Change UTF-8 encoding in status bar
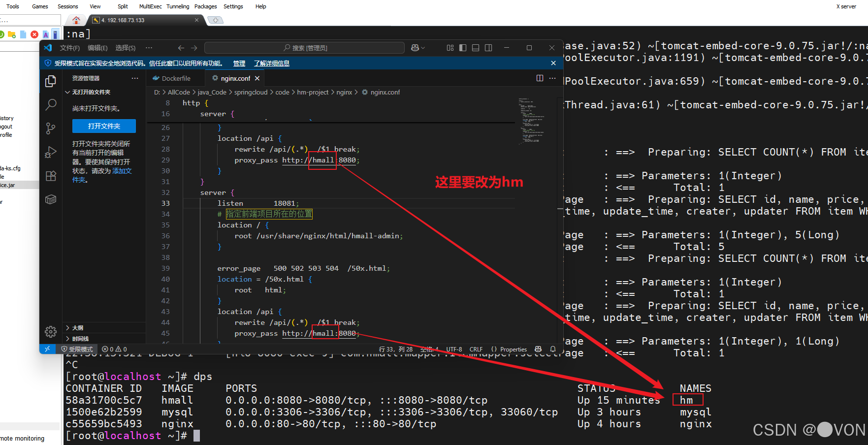The height and width of the screenshot is (445, 868). pos(454,349)
